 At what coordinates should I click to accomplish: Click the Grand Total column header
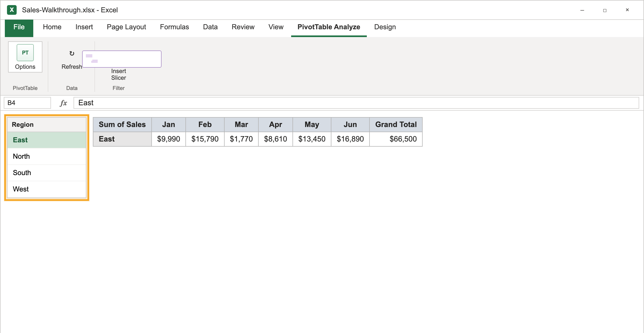pos(396,125)
